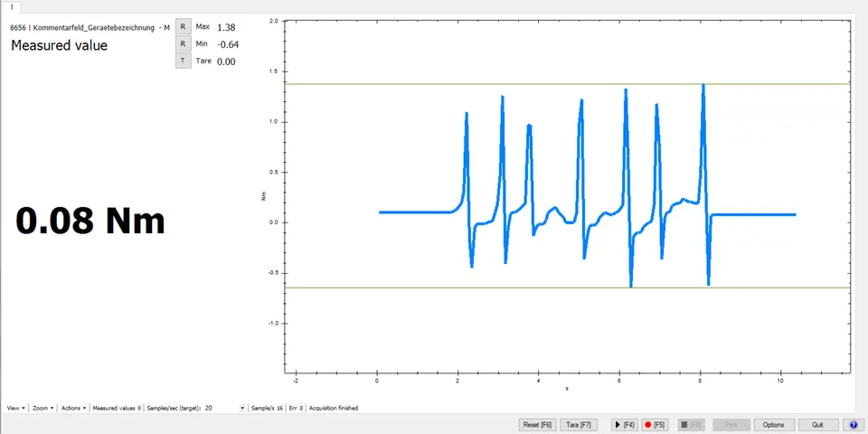
Task: Click Acquisition finished status text
Action: pos(334,408)
